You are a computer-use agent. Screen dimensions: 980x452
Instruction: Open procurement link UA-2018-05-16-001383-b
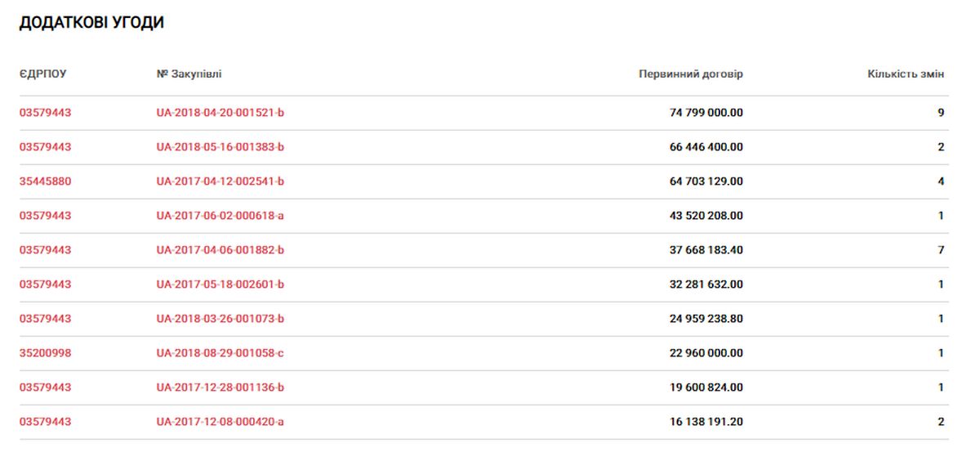tap(220, 147)
